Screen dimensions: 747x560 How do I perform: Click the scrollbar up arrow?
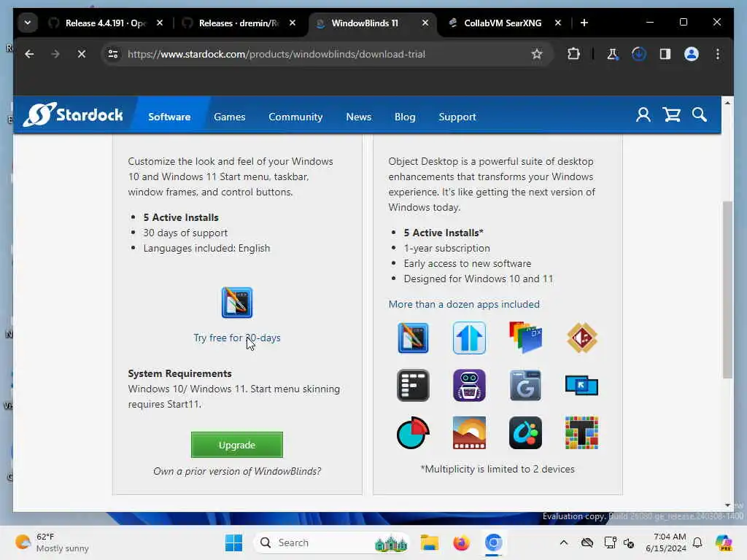point(727,102)
